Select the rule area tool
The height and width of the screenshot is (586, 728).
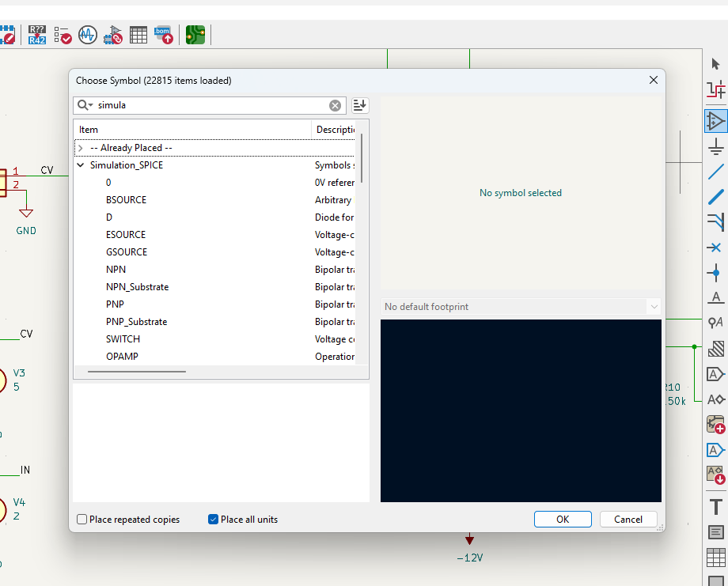coord(715,348)
